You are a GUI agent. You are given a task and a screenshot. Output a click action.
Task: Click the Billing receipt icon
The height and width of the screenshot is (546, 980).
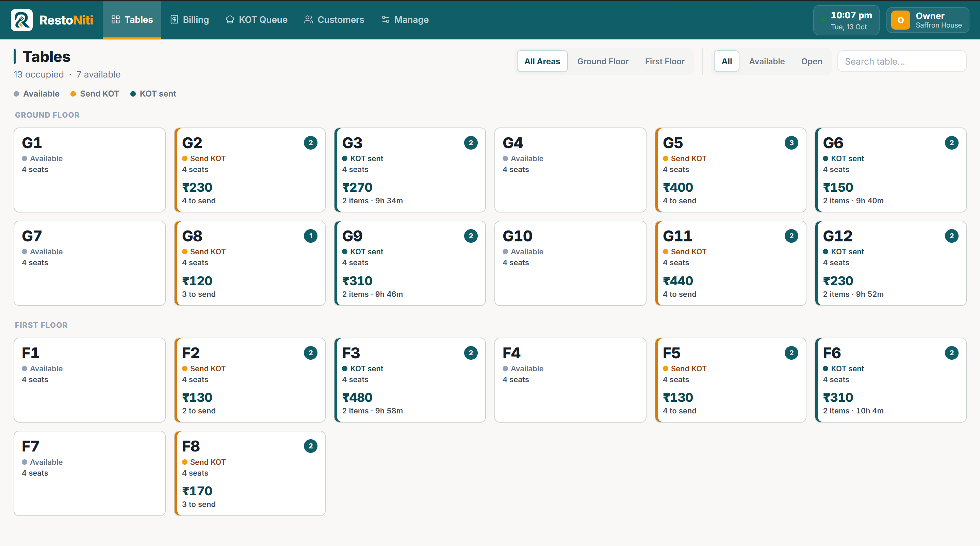pos(174,19)
